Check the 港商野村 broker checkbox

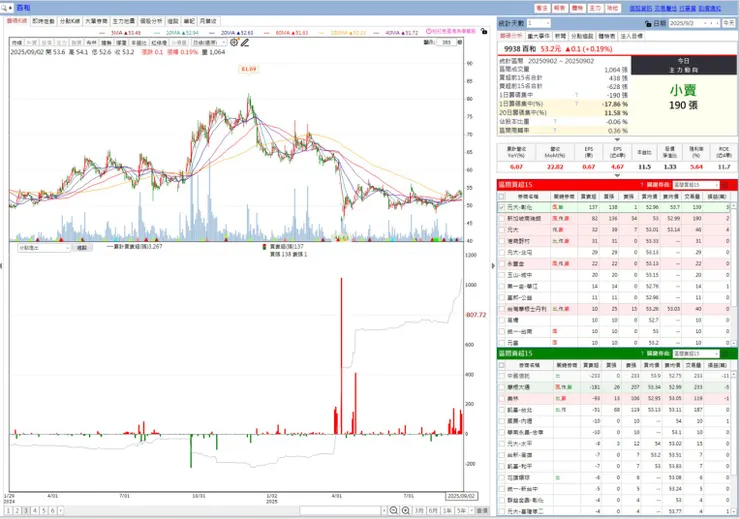[502, 241]
